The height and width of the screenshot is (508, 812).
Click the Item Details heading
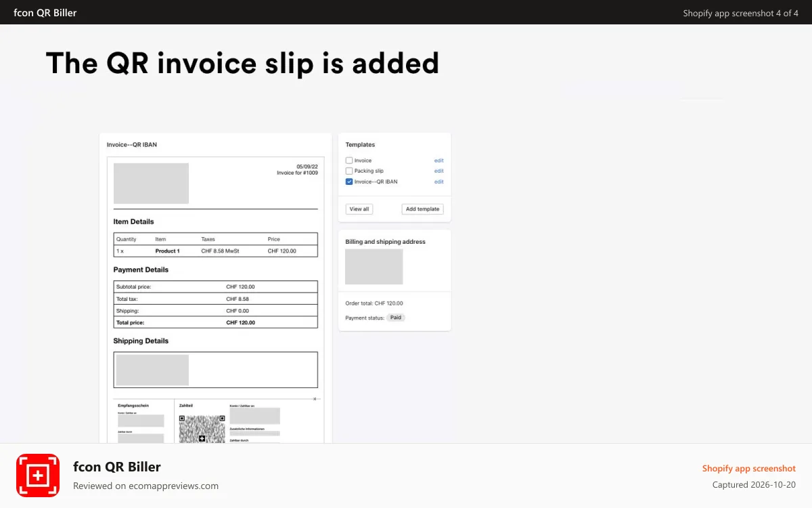[x=133, y=221]
